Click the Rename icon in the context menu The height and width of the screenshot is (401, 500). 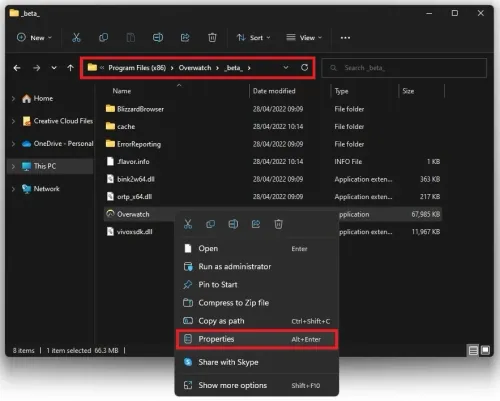(x=233, y=224)
